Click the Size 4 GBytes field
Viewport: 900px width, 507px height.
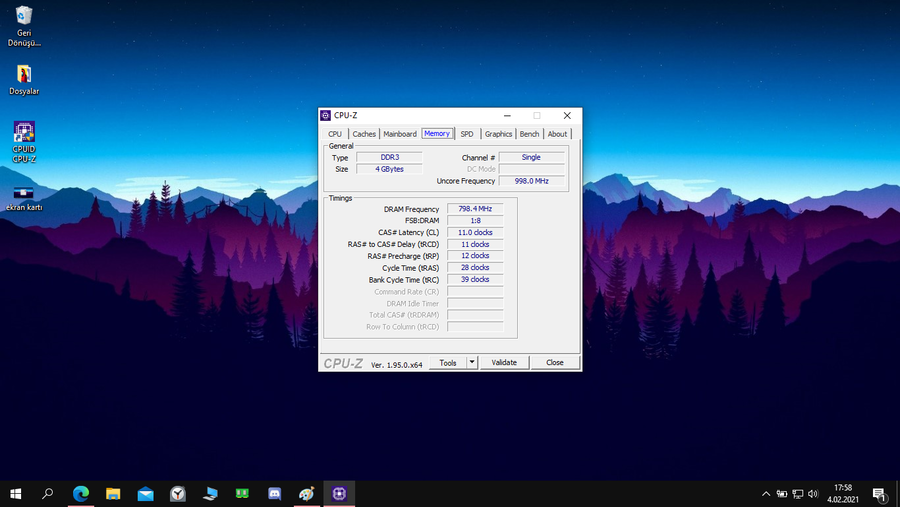click(390, 169)
